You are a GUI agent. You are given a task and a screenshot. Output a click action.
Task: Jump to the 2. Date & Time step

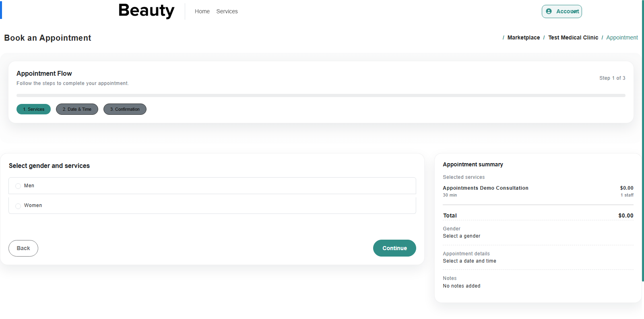[77, 109]
